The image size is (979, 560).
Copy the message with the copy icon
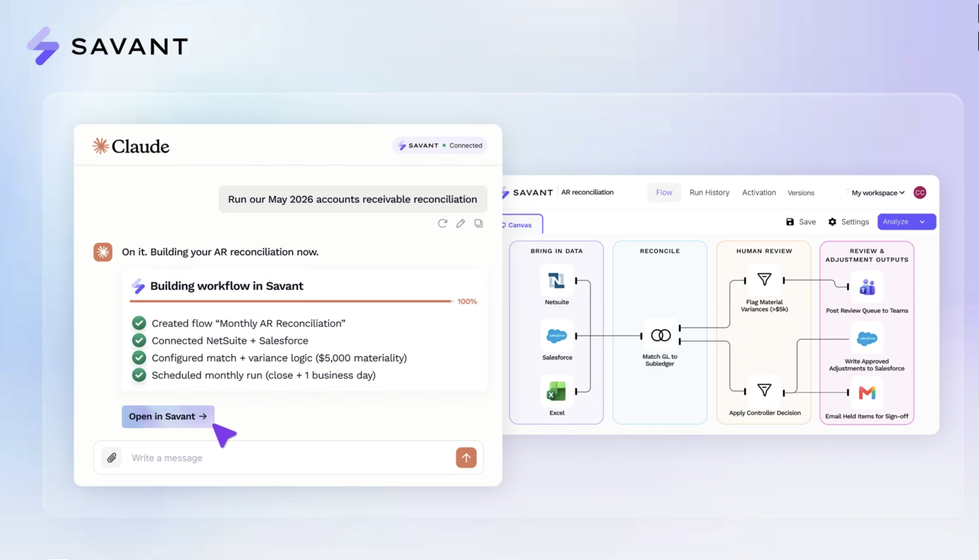point(478,223)
